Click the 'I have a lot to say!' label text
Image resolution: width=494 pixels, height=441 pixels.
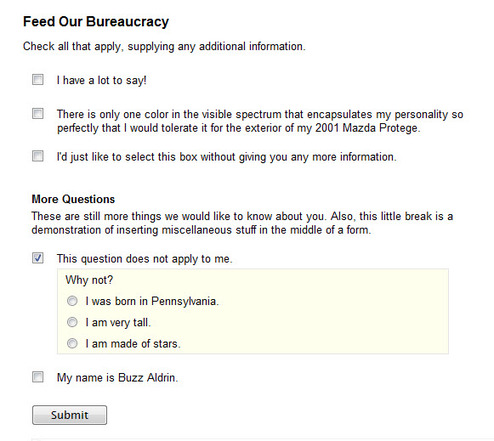[101, 80]
